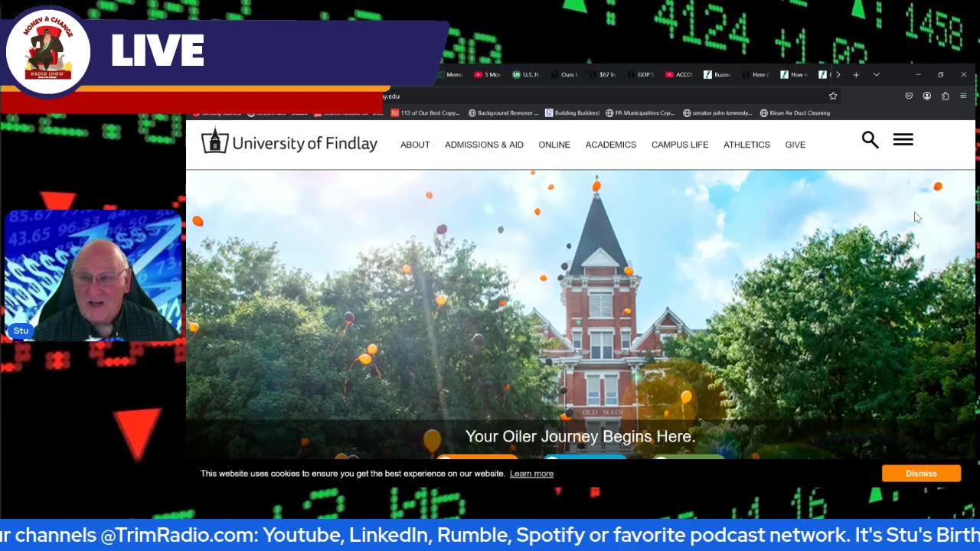The width and height of the screenshot is (980, 551).
Task: Switch to the 'U.S. N' browser tab
Action: [x=526, y=74]
